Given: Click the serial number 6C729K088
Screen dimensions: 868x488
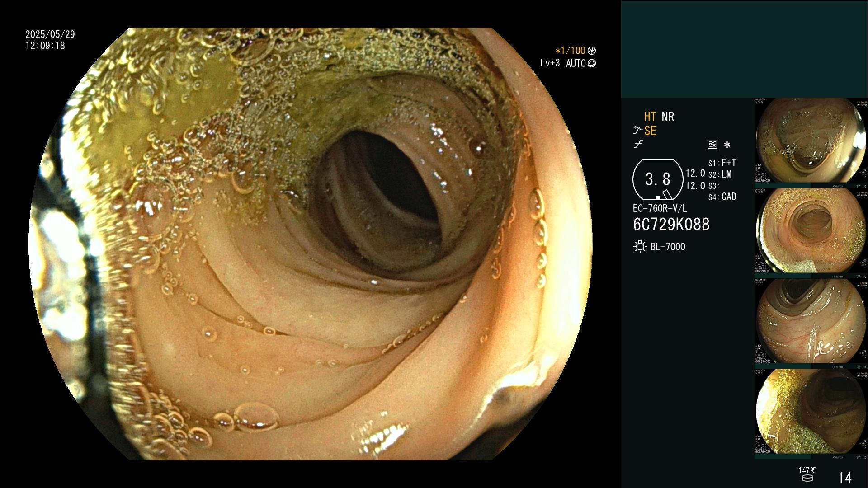Looking at the screenshot, I should [x=671, y=225].
